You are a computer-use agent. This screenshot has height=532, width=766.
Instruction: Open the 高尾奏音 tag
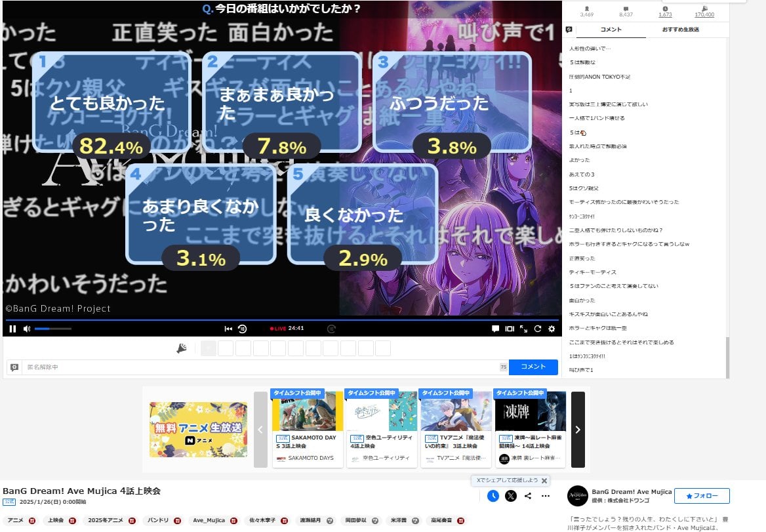point(441,520)
